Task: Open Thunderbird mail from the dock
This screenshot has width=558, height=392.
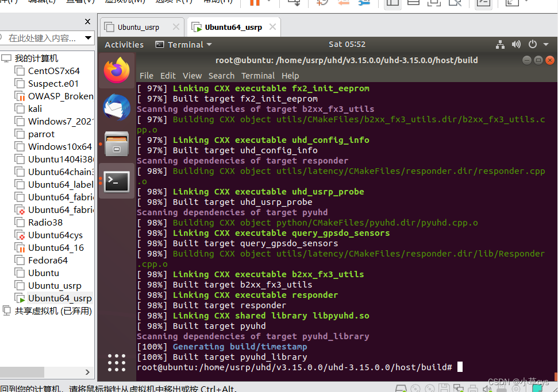Action: coord(117,107)
